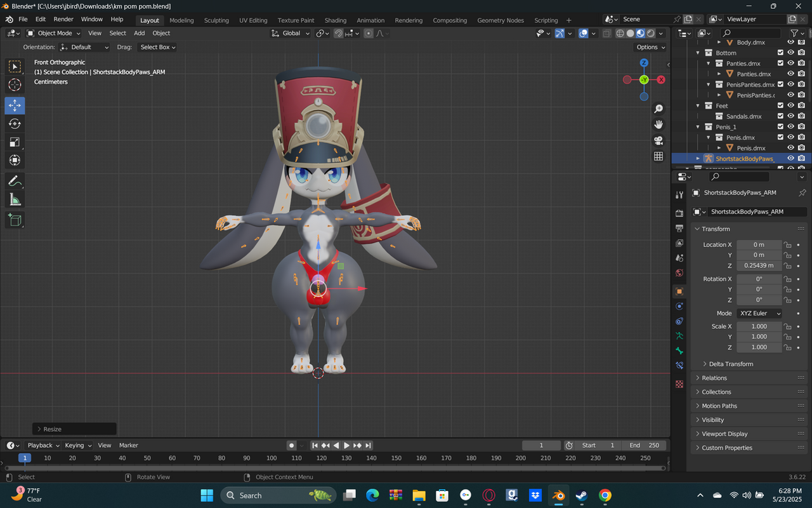Switch to the Geometry Nodes workspace tab
The image size is (812, 508).
tap(501, 20)
